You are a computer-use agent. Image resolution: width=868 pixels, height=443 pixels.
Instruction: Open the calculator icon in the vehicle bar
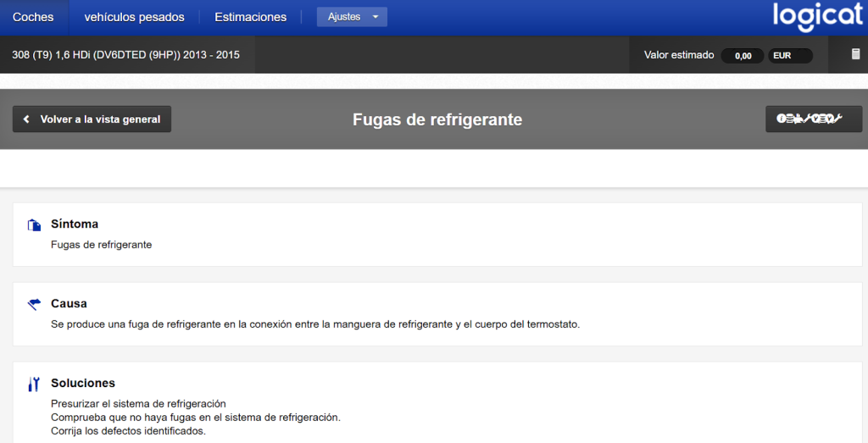855,54
